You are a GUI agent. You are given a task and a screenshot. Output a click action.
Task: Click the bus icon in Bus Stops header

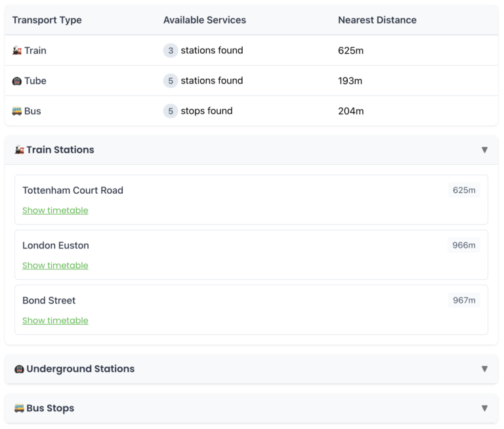[19, 409]
